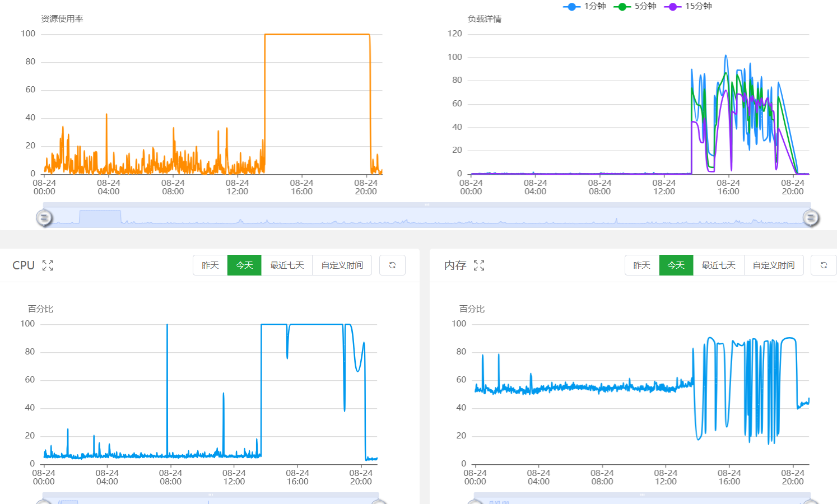Toggle the 1分钟 load legend series
Screen dimensions: 837x504
tap(584, 6)
